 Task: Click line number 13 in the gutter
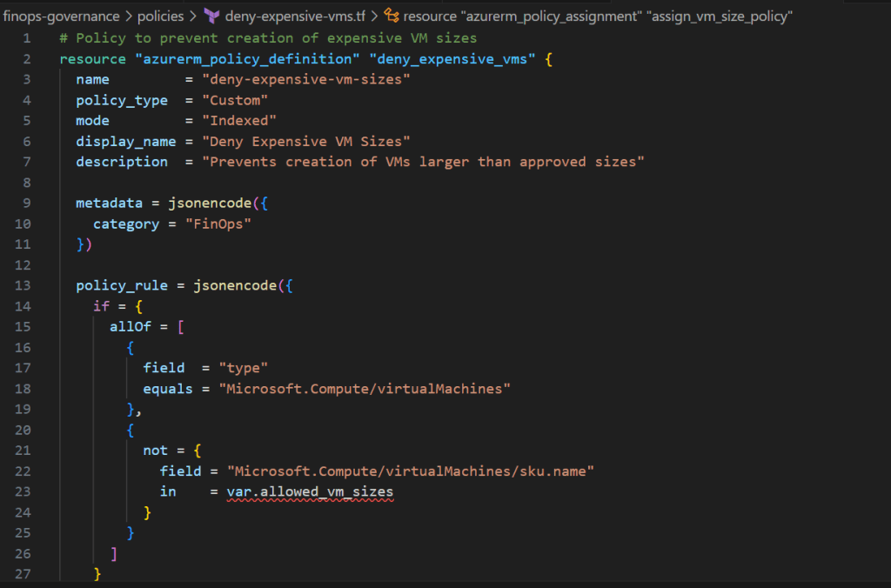(23, 285)
